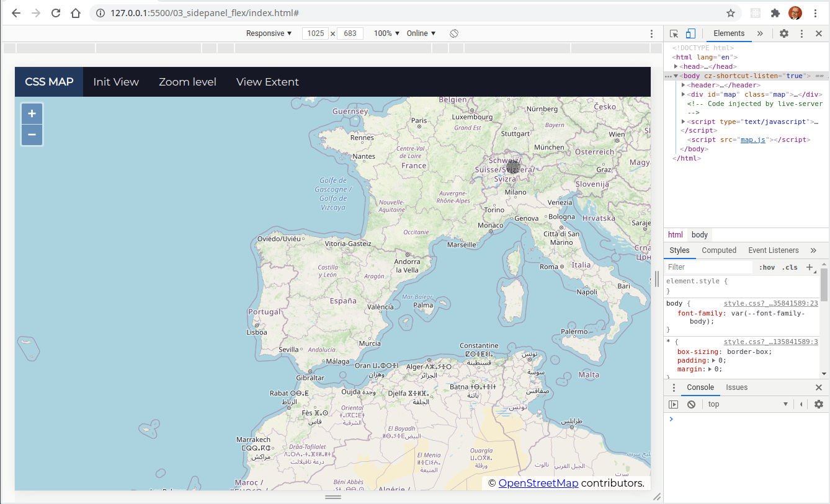Toggle the device toolbar icon
Image resolution: width=830 pixels, height=504 pixels.
(x=690, y=33)
